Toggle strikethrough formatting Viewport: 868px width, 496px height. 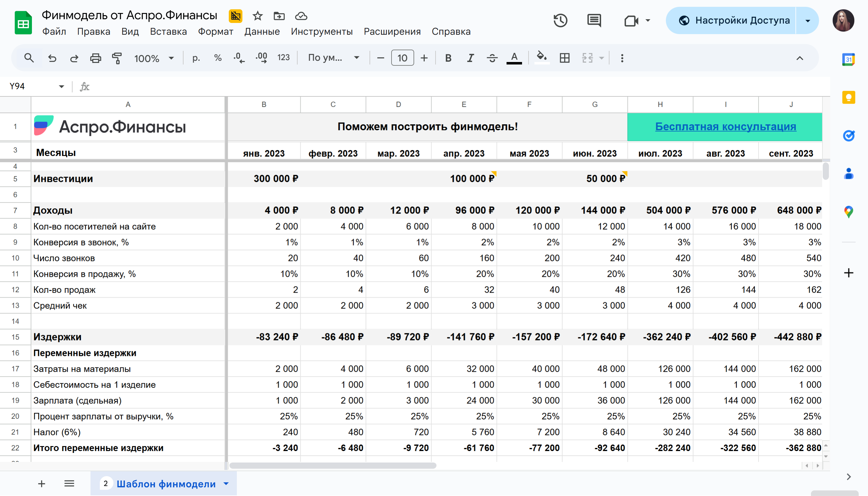coord(492,58)
